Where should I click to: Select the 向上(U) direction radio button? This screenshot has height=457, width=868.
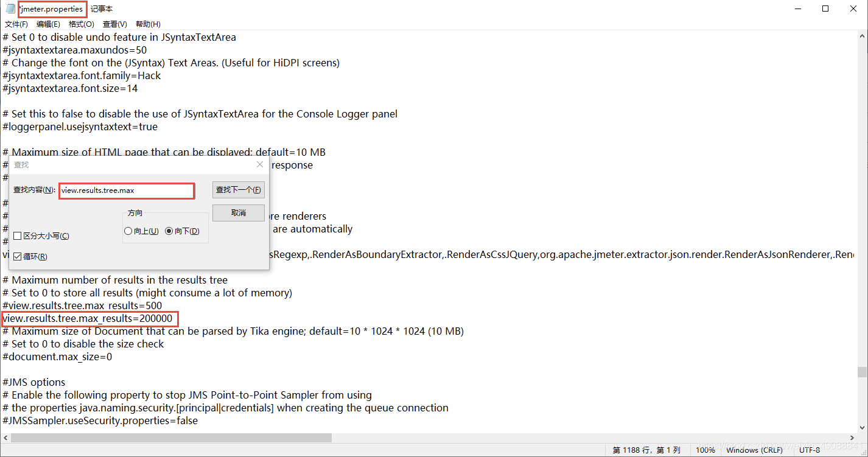pyautogui.click(x=128, y=231)
